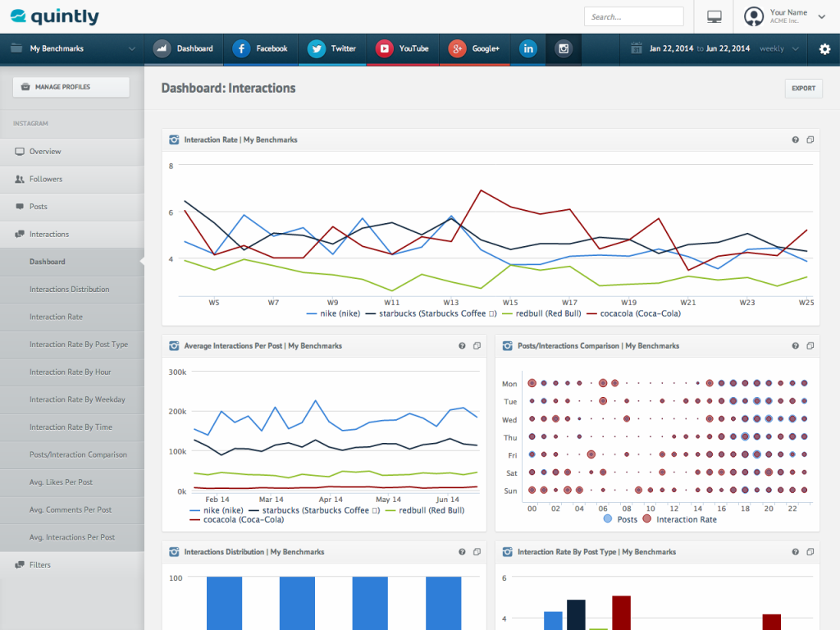
Task: Click inside the Search field
Action: tap(634, 16)
